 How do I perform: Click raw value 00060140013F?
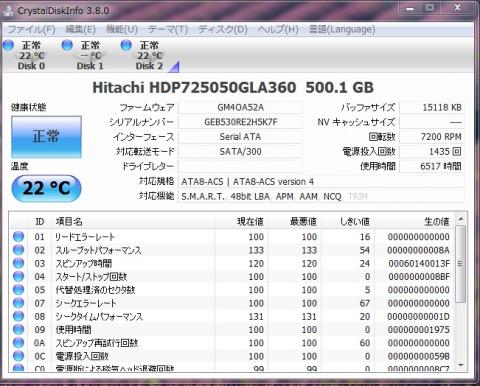coord(419,264)
